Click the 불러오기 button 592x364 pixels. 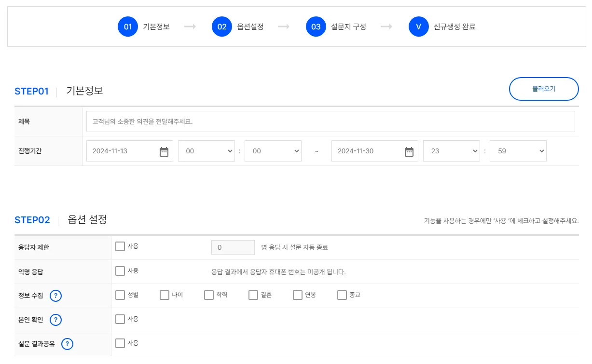pos(544,89)
